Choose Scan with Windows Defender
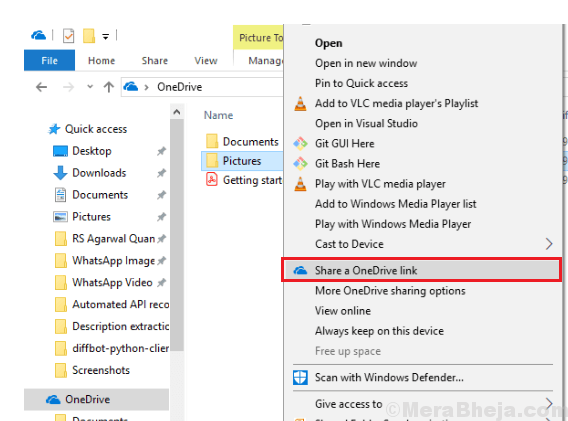The width and height of the screenshot is (568, 421). click(x=389, y=378)
